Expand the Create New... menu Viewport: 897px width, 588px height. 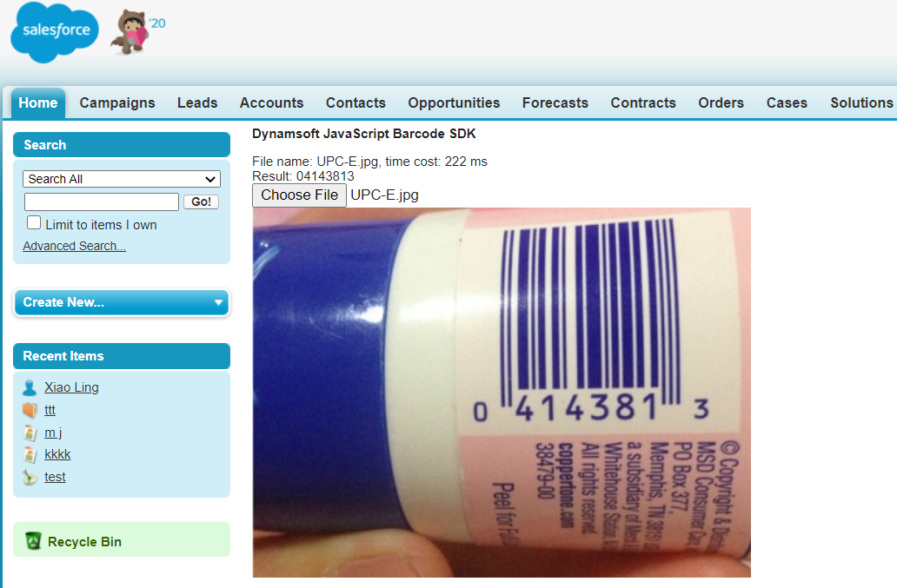[122, 302]
